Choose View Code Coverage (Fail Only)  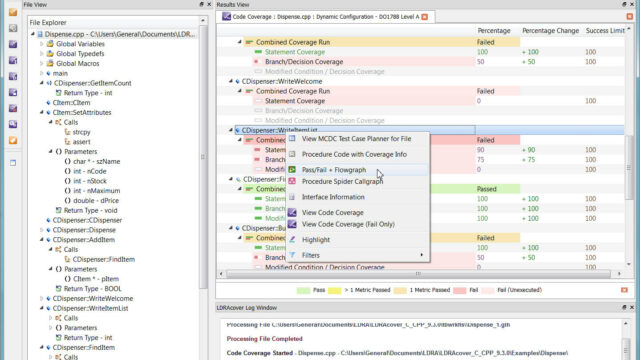pos(348,224)
